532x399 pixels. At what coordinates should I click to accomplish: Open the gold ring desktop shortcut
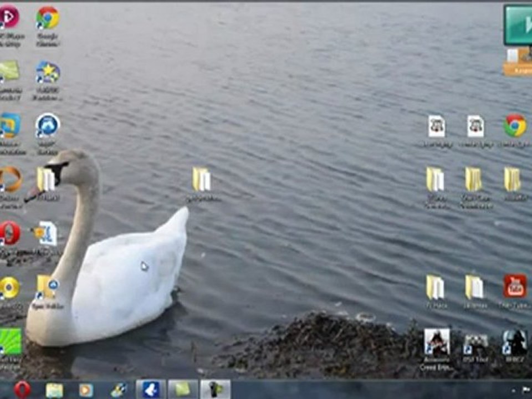click(x=10, y=180)
